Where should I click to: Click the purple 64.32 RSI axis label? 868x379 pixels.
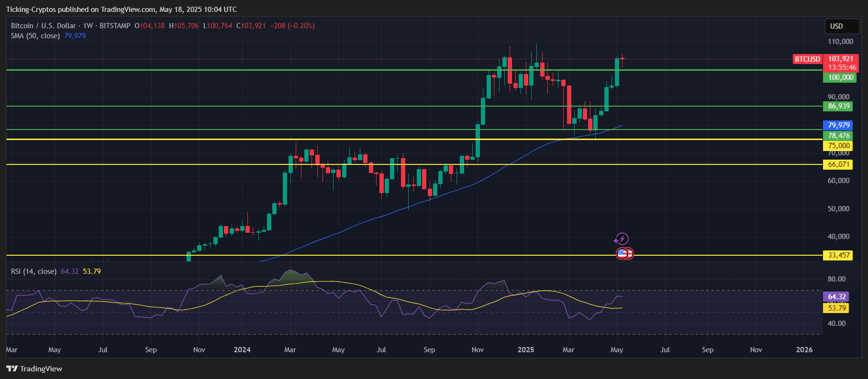tap(836, 297)
